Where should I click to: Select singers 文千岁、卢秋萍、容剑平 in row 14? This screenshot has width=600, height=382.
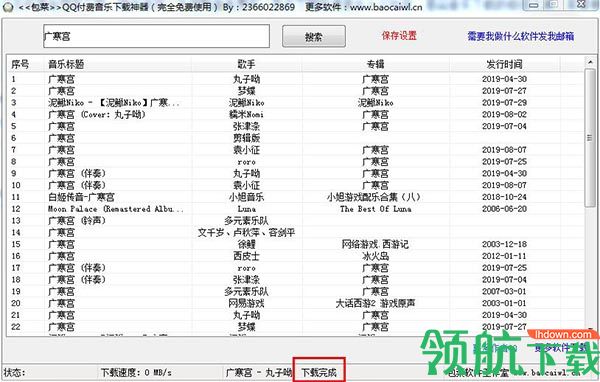pos(246,233)
